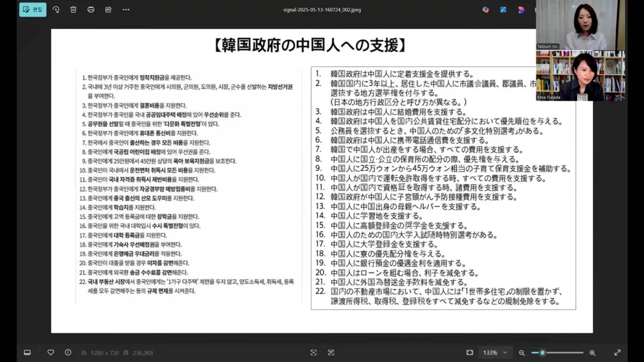Toggle the filmstrip view icon in the bottom bar

coord(27,352)
